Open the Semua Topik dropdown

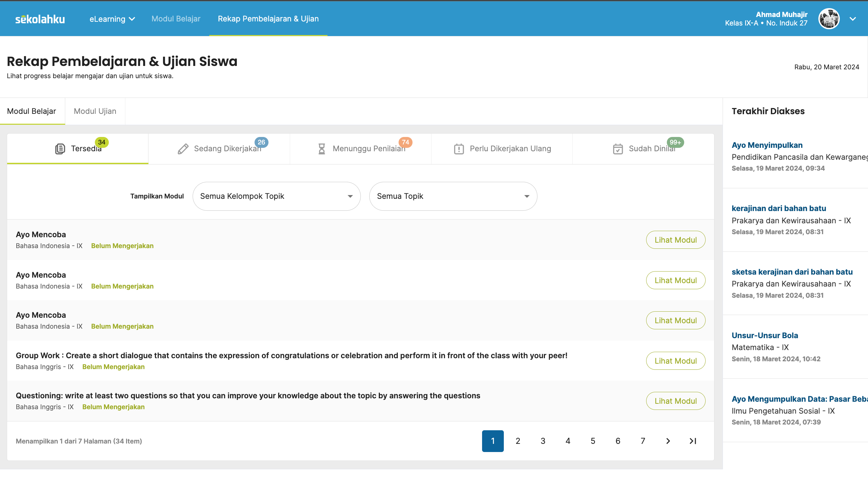tap(453, 196)
